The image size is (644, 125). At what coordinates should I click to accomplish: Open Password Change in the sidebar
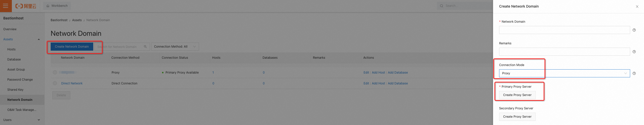20,80
